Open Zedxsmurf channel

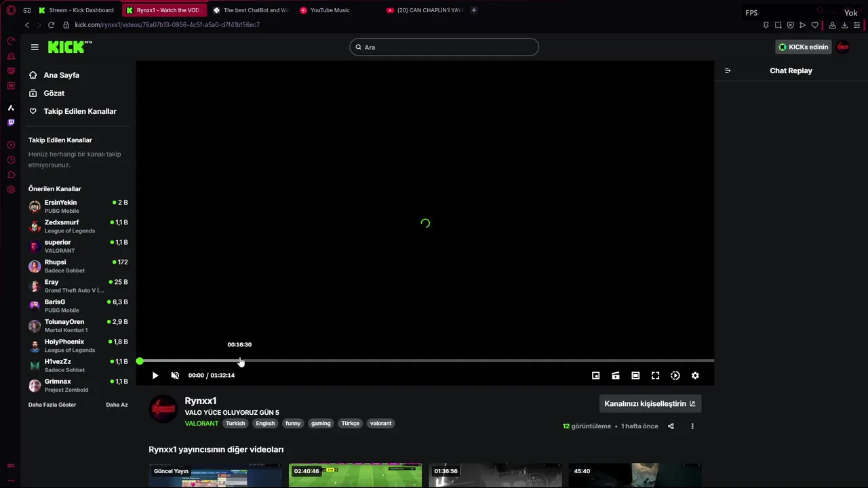[78, 226]
